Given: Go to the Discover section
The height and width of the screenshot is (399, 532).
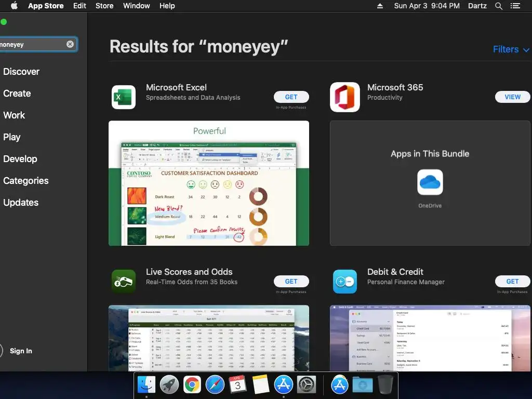Looking at the screenshot, I should [x=21, y=72].
